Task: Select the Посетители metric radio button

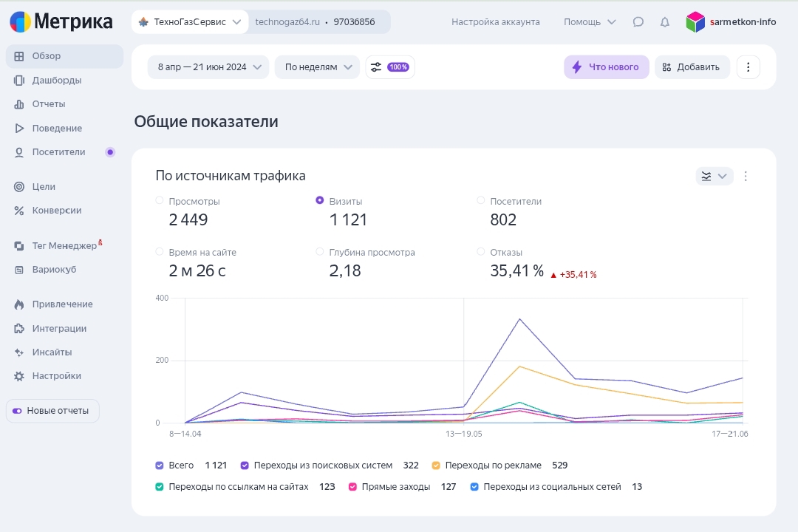Action: (481, 200)
